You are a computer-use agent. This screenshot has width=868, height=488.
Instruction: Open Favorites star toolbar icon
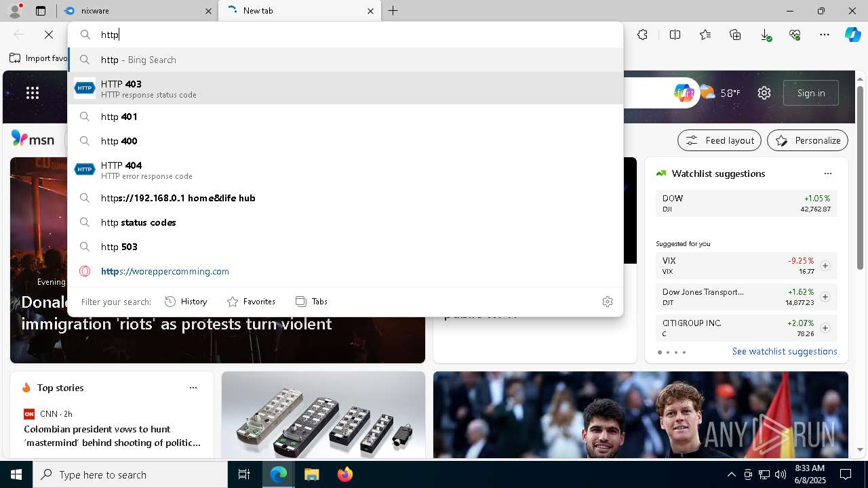pyautogui.click(x=705, y=35)
